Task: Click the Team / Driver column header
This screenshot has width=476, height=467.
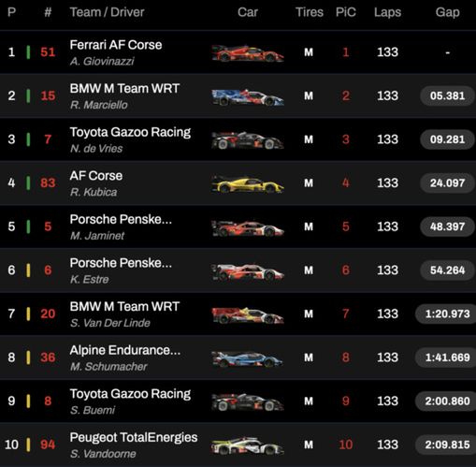Action: pos(107,12)
